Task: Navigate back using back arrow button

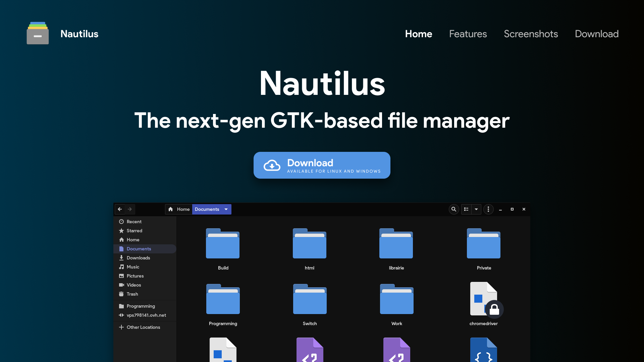Action: point(119,209)
